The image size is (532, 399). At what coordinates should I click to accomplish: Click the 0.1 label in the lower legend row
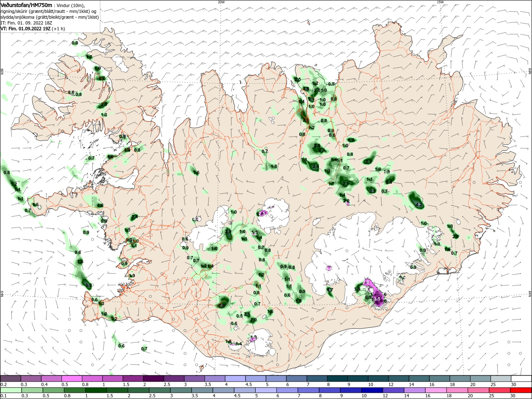3,396
